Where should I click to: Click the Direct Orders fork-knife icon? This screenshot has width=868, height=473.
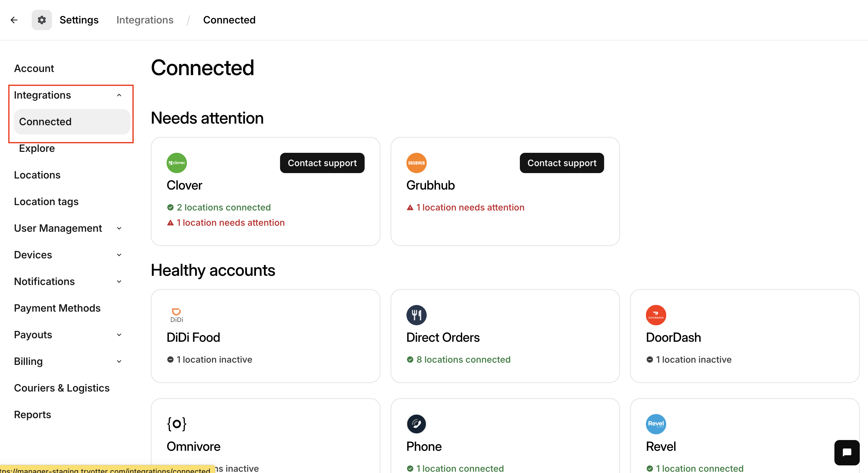[x=416, y=315]
